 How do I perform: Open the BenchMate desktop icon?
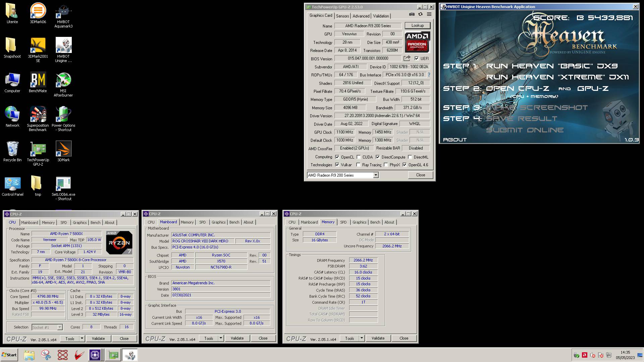(x=38, y=82)
